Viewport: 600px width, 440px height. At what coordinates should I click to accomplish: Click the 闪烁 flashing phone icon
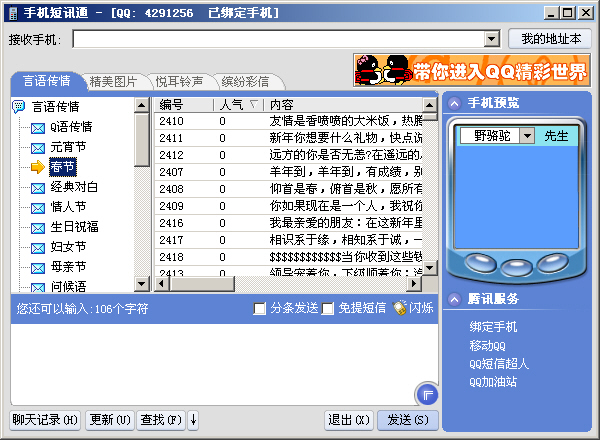coord(399,308)
